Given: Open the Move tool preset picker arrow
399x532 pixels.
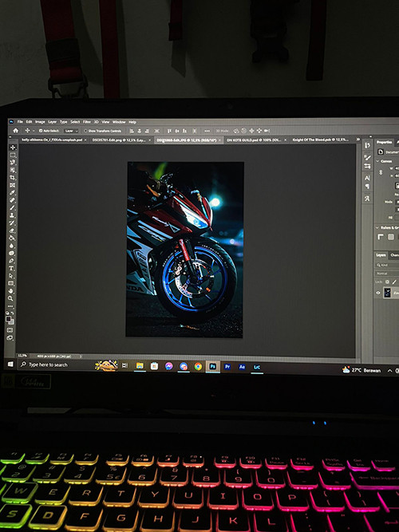Looking at the screenshot, I should point(34,131).
